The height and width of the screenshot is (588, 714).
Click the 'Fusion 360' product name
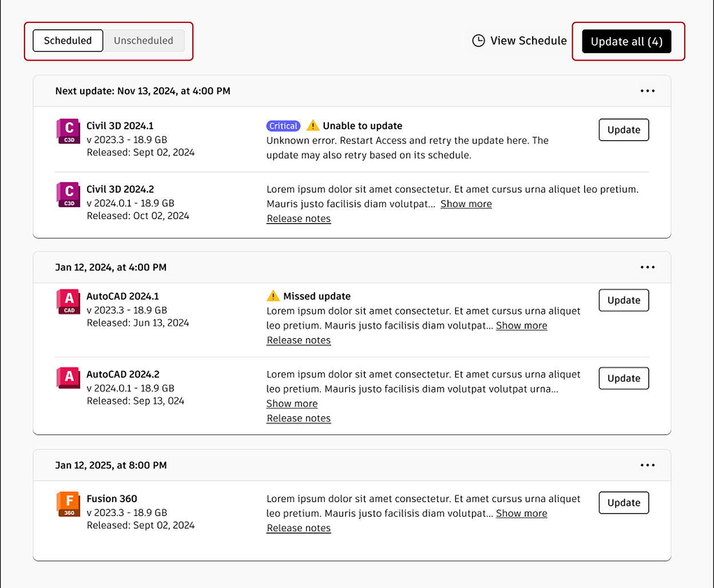[x=112, y=499]
